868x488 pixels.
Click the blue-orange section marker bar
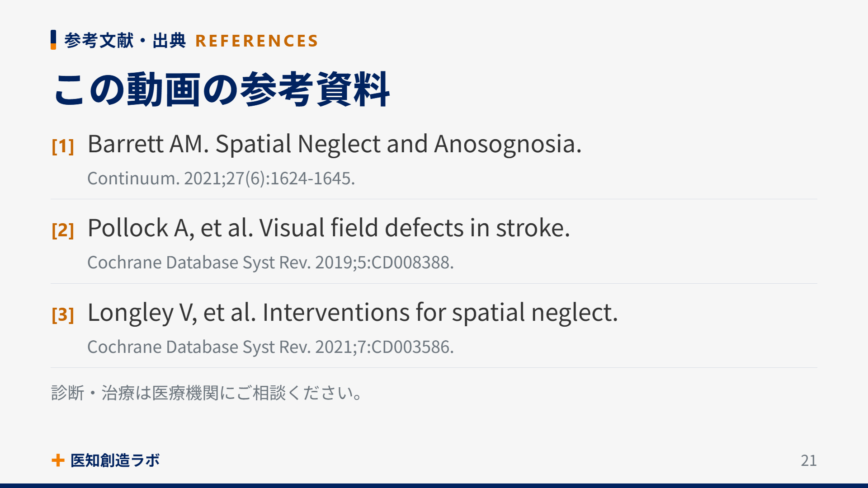tap(53, 40)
